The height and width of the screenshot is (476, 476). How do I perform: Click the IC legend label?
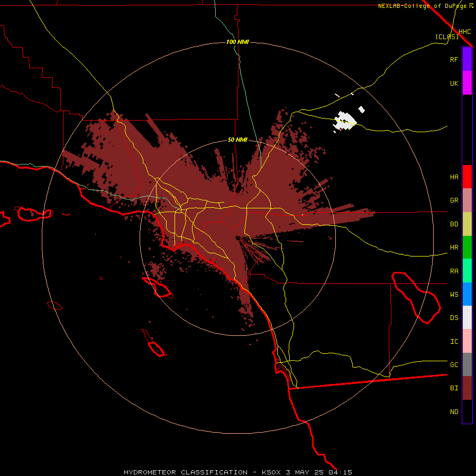pos(454,342)
